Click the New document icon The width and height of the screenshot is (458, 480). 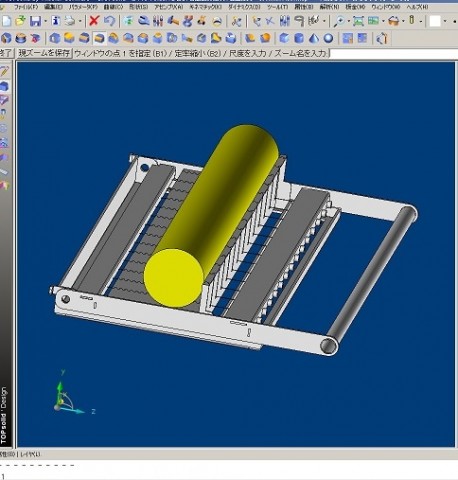pyautogui.click(x=6, y=21)
